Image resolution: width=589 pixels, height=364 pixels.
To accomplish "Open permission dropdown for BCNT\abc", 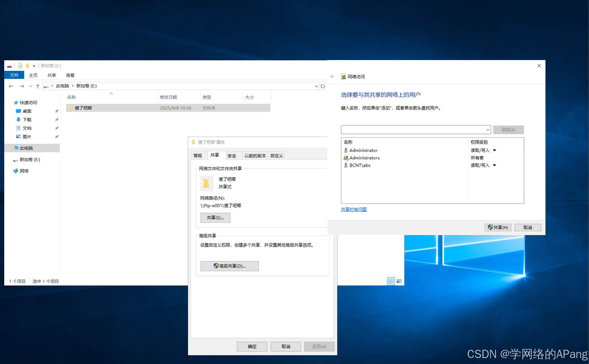I will 495,165.
